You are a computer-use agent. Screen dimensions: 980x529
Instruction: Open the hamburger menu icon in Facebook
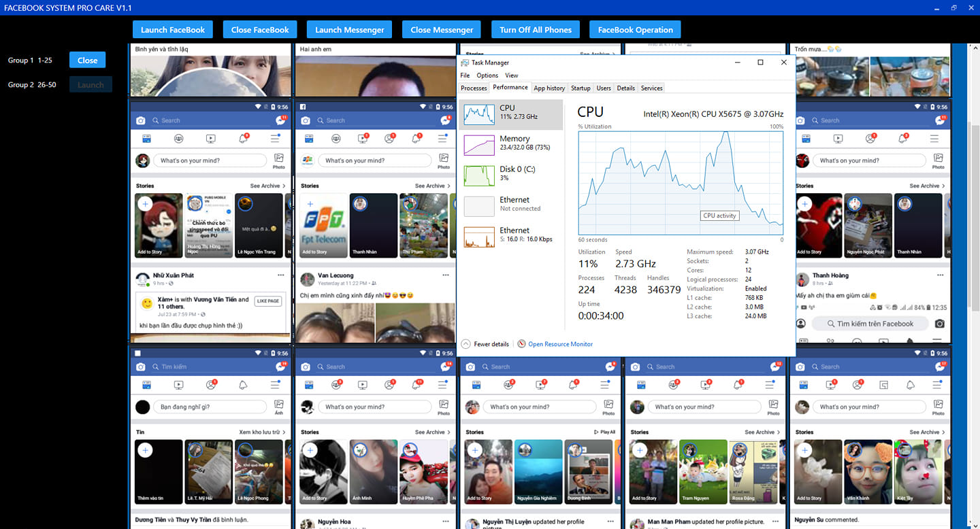pos(274,137)
